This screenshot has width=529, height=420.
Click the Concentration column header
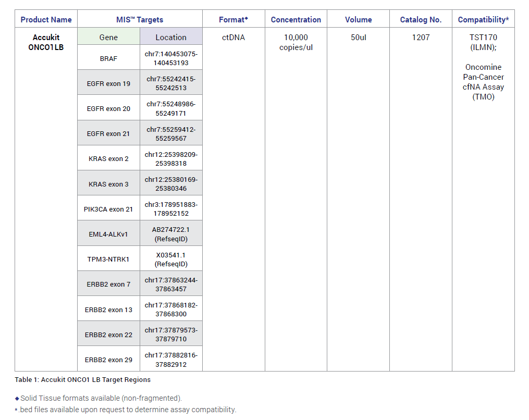(296, 20)
